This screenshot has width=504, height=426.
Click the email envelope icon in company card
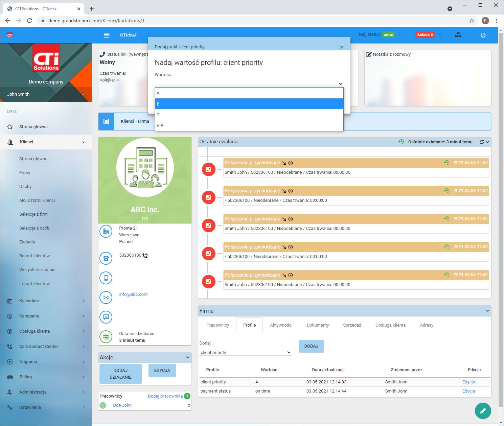pos(106,298)
